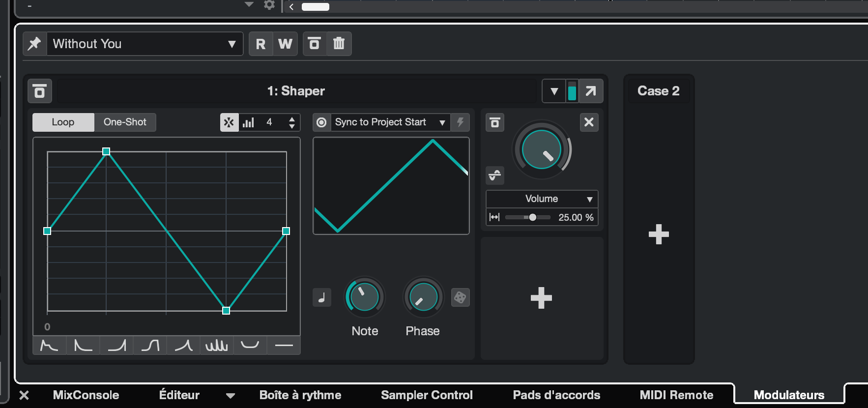Click the lightning trigger icon
The height and width of the screenshot is (408, 868).
(461, 122)
